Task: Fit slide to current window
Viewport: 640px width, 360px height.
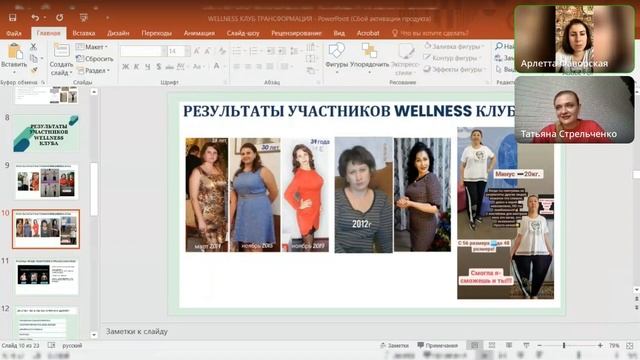Action: pyautogui.click(x=630, y=345)
